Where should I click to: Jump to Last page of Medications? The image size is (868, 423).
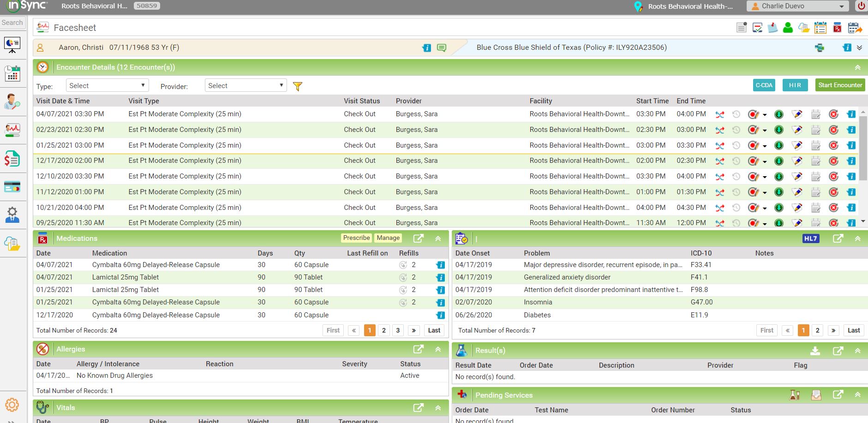[x=434, y=330]
